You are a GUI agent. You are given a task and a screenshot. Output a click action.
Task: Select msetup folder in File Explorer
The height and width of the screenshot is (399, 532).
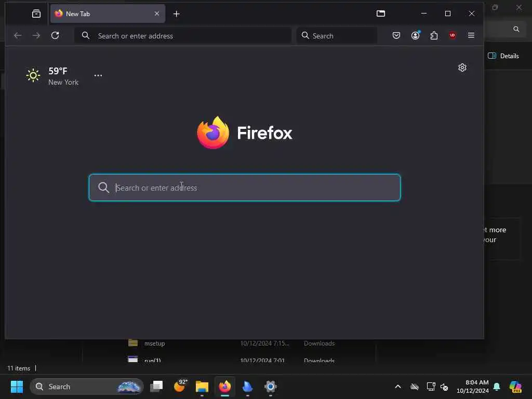pos(154,343)
